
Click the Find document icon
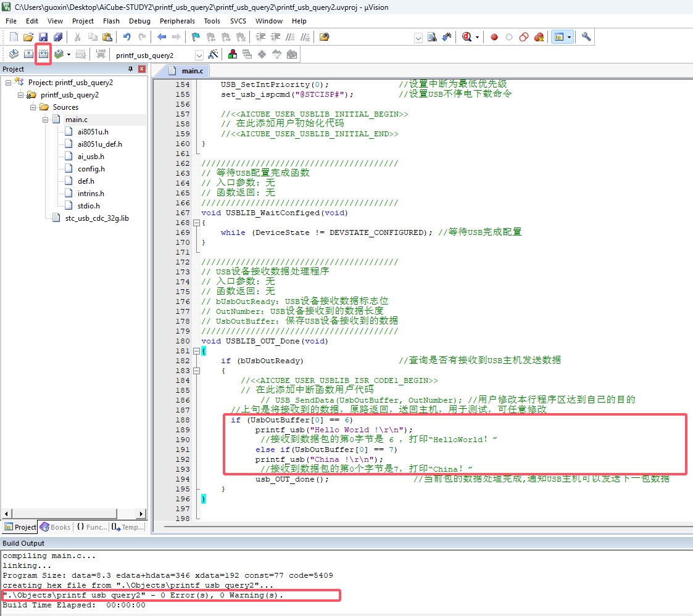click(432, 37)
